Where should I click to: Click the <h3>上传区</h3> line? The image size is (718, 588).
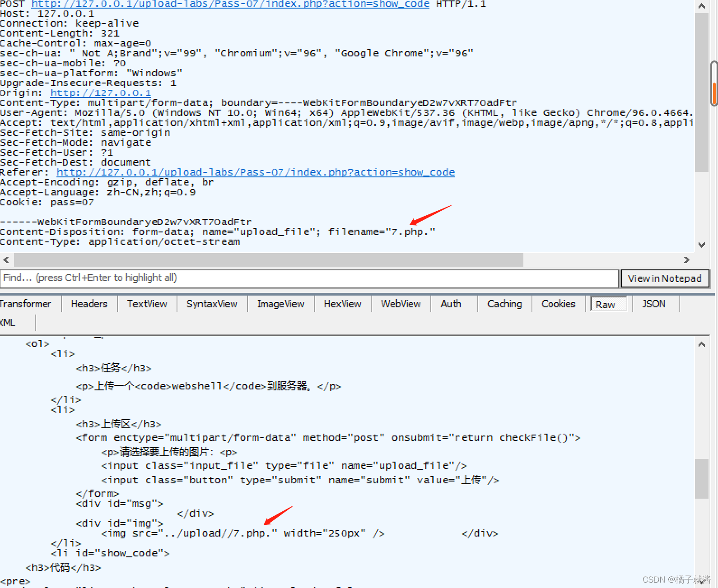point(119,424)
